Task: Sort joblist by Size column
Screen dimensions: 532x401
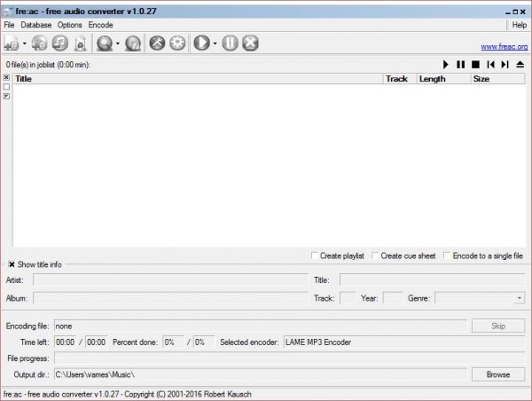Action: click(x=497, y=79)
